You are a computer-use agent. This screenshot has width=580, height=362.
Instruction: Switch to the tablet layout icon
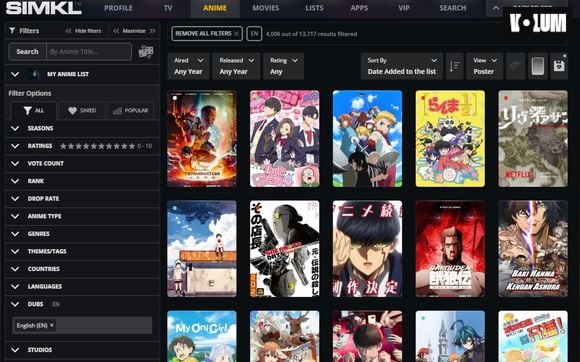click(x=537, y=66)
